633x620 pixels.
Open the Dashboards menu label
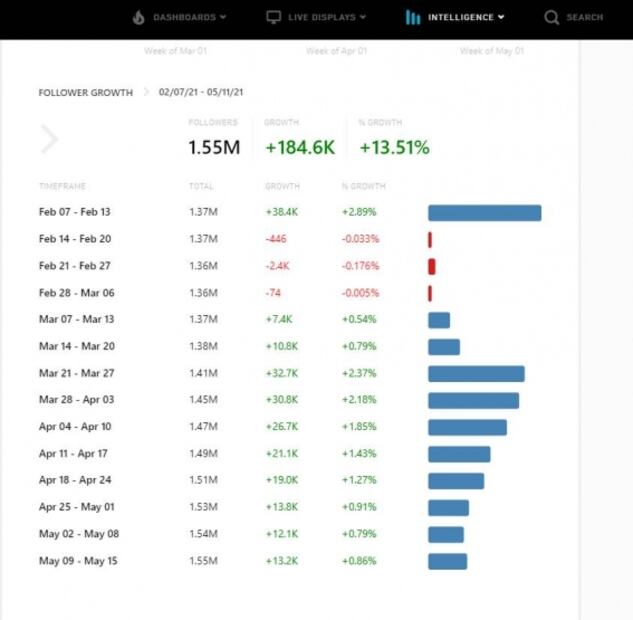coord(184,17)
